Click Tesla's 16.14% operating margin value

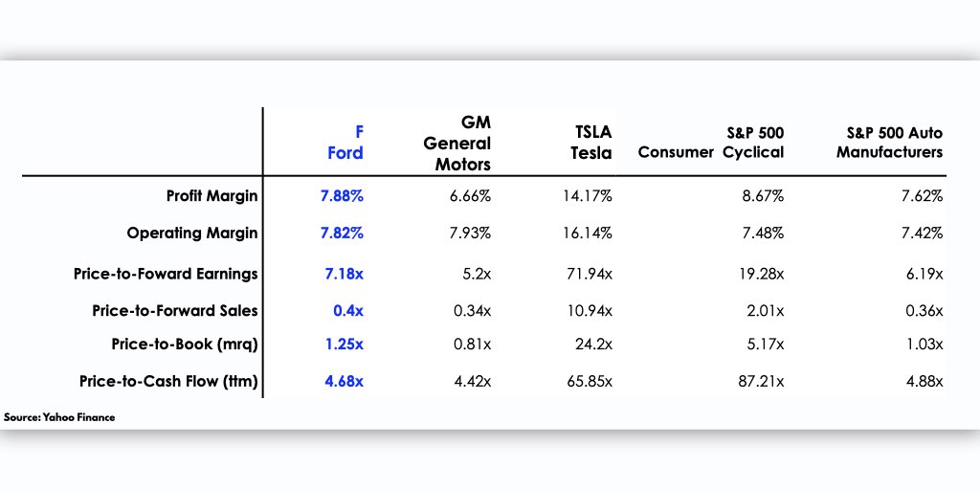click(590, 234)
